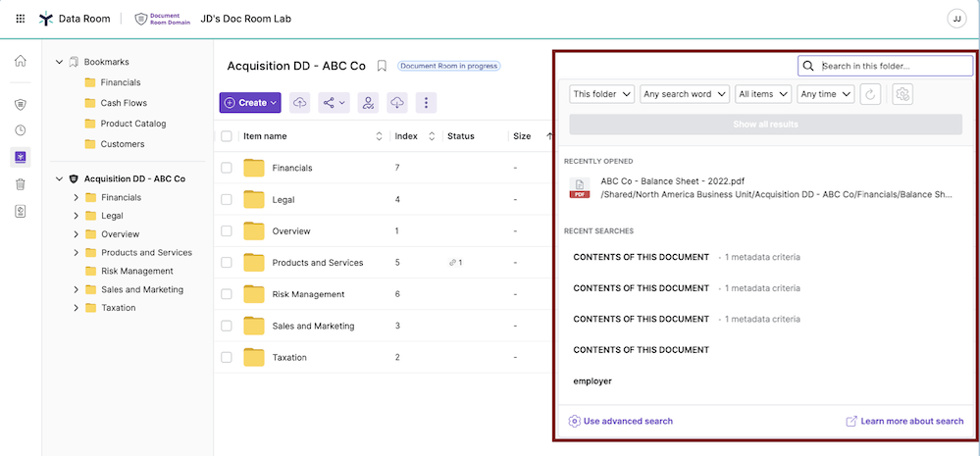Open the Share dropdown in toolbar
Image resolution: width=980 pixels, height=456 pixels.
[x=334, y=102]
